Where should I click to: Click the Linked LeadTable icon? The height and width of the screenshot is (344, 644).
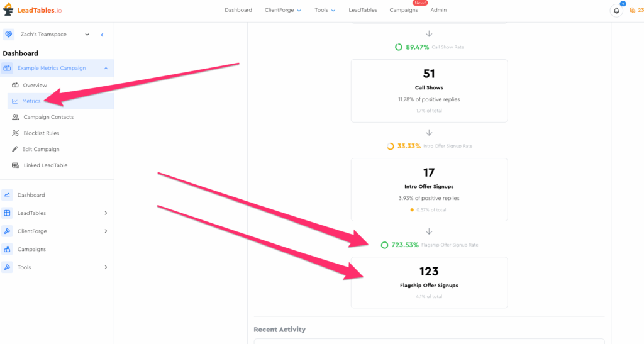tap(16, 165)
